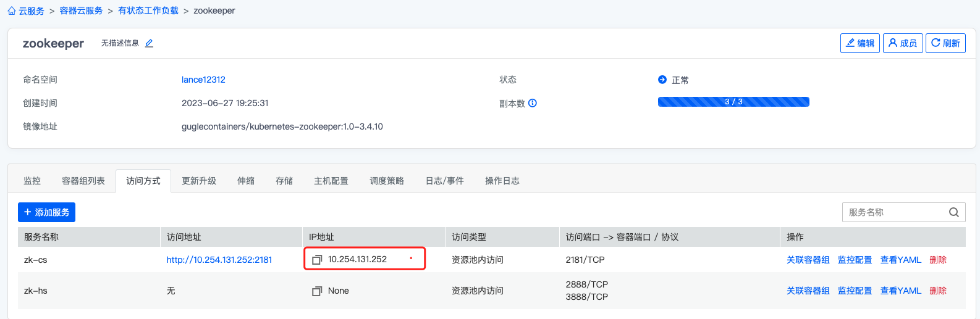Open the lance12312 namespace link
Image resolution: width=980 pixels, height=319 pixels.
click(203, 80)
